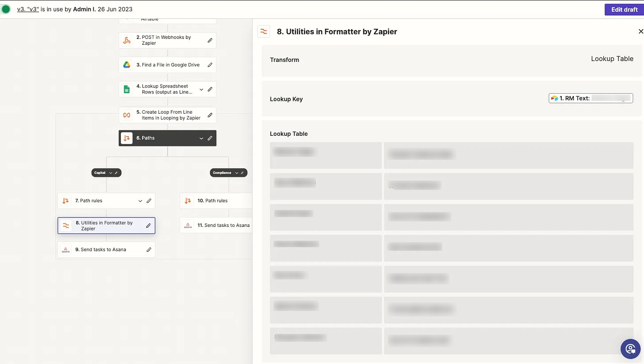Screen dimensions: 644x364
Task: Click first Lookup Table value cell
Action: click(x=509, y=155)
